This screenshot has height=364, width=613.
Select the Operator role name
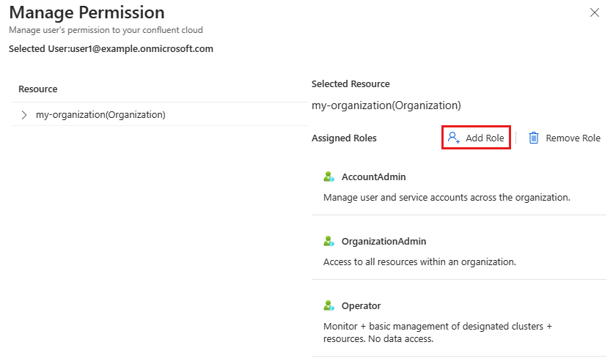pyautogui.click(x=361, y=305)
